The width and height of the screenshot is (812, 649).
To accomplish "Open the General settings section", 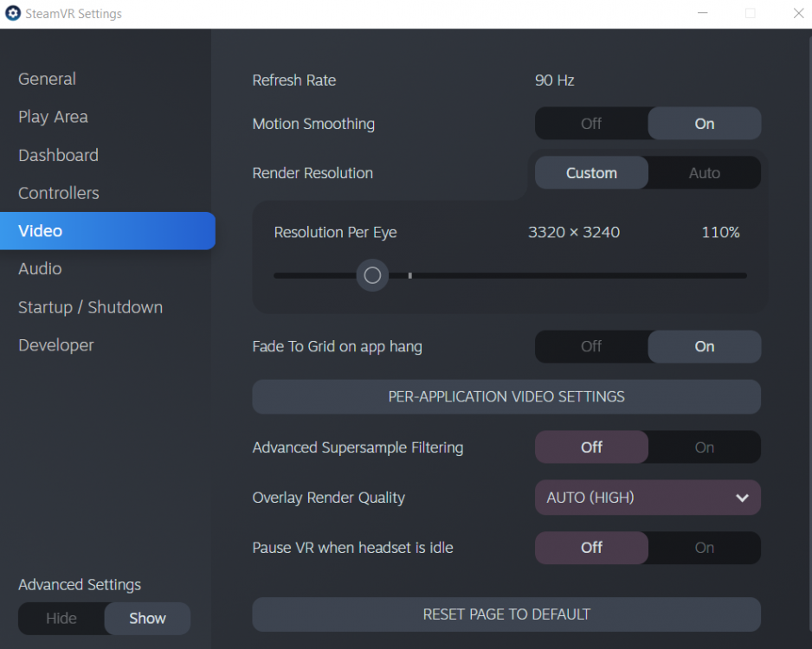I will tap(47, 79).
